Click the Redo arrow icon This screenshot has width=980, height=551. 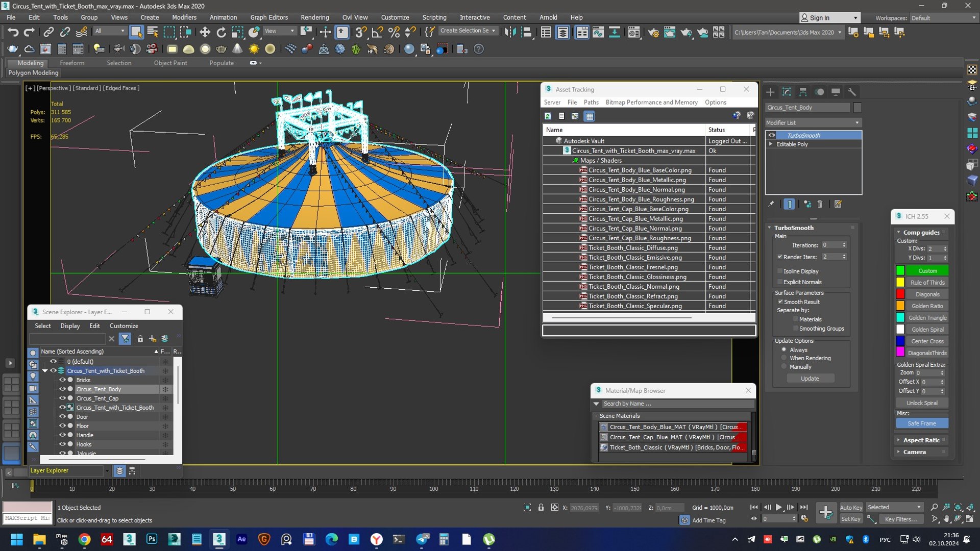(x=30, y=32)
